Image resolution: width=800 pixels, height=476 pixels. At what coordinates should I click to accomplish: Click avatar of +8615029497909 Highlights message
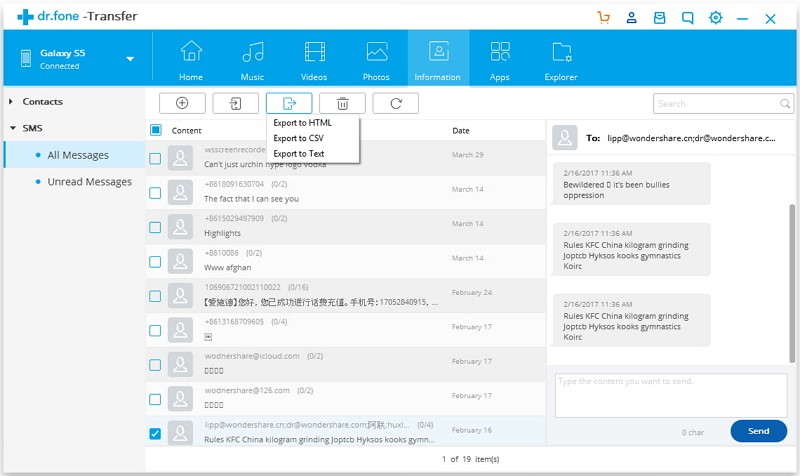(180, 227)
